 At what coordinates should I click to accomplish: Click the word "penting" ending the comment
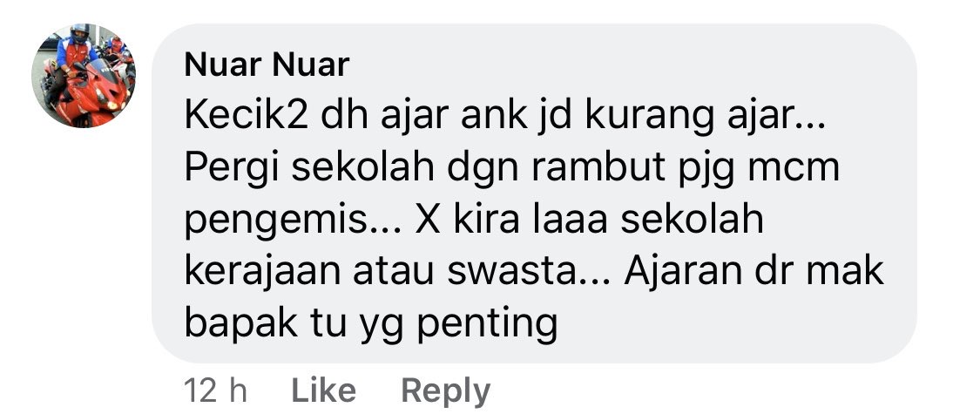487,326
